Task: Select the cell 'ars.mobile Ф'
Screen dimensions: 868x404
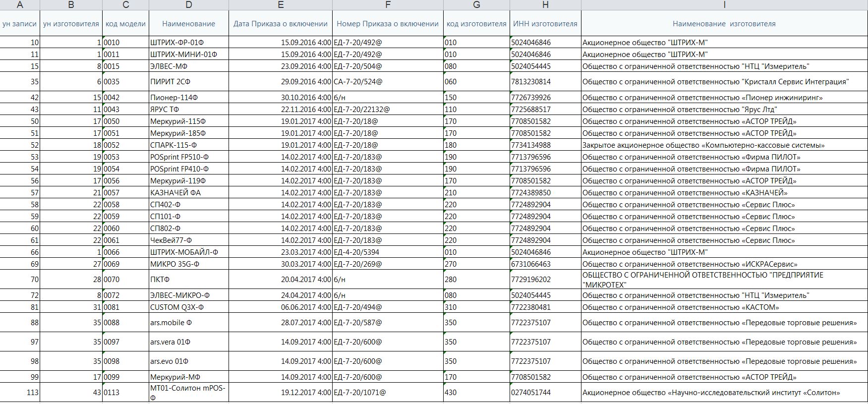Action: click(189, 322)
